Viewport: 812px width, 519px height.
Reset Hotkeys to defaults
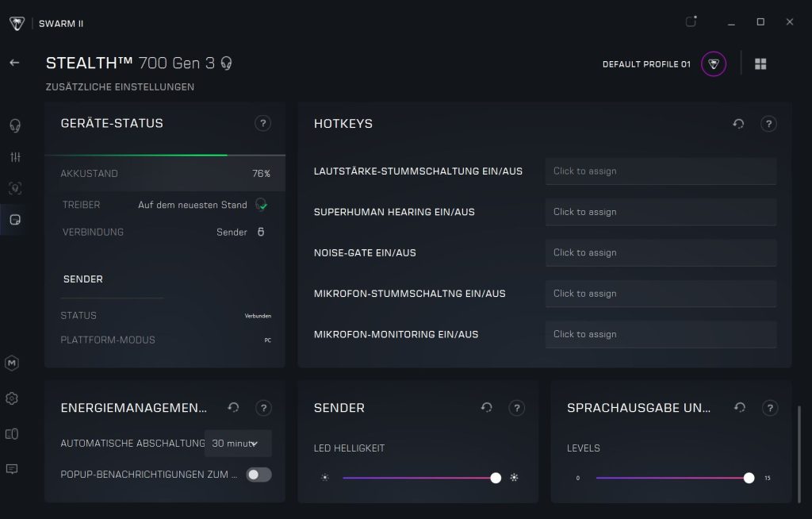[738, 124]
